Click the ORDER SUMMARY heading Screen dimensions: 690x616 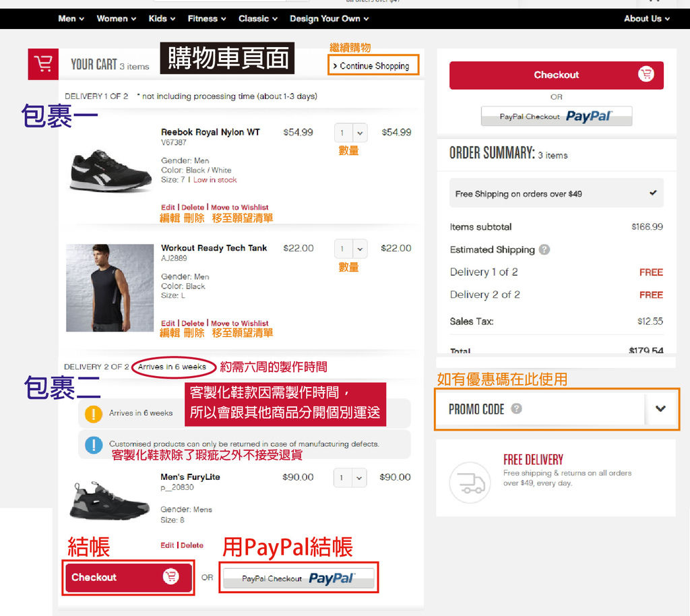[x=492, y=153]
